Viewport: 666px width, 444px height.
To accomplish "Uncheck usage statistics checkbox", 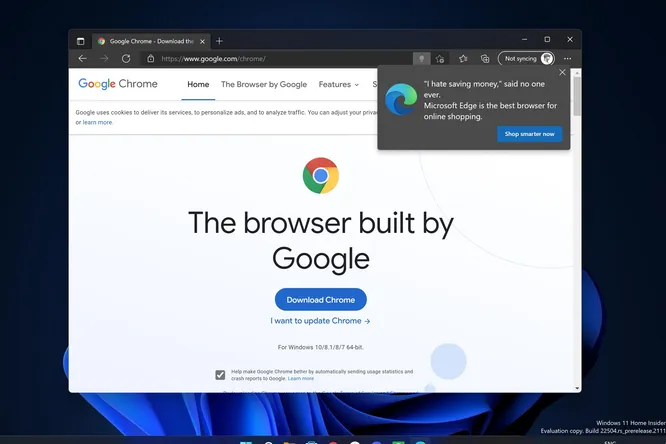I will point(220,375).
